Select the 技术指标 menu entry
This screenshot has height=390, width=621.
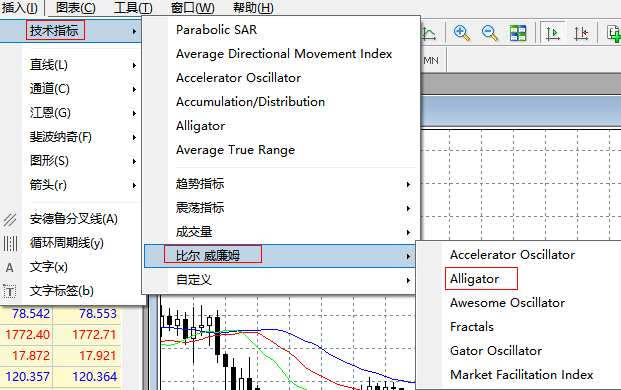pyautogui.click(x=70, y=30)
